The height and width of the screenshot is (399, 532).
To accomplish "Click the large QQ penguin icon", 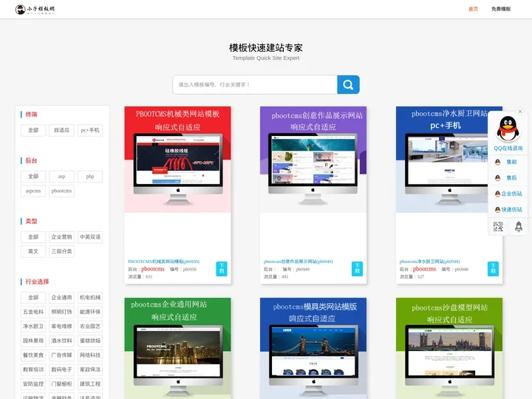I will 508,129.
